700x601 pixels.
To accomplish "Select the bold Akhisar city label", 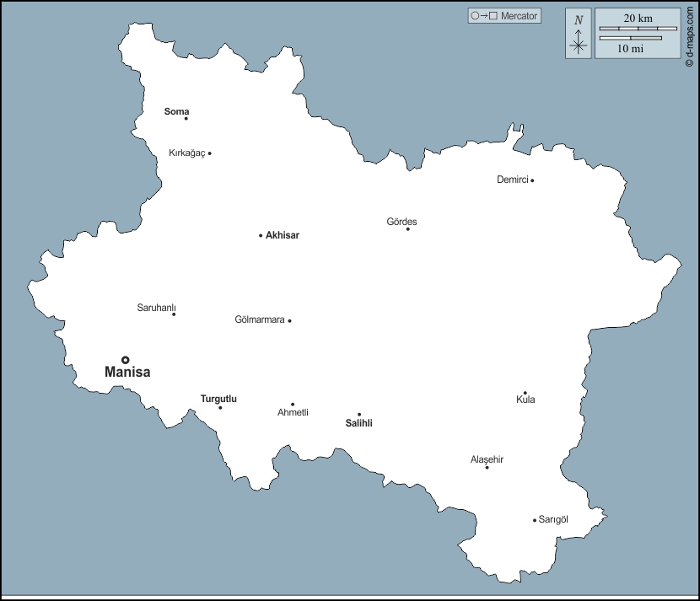I will tap(283, 235).
